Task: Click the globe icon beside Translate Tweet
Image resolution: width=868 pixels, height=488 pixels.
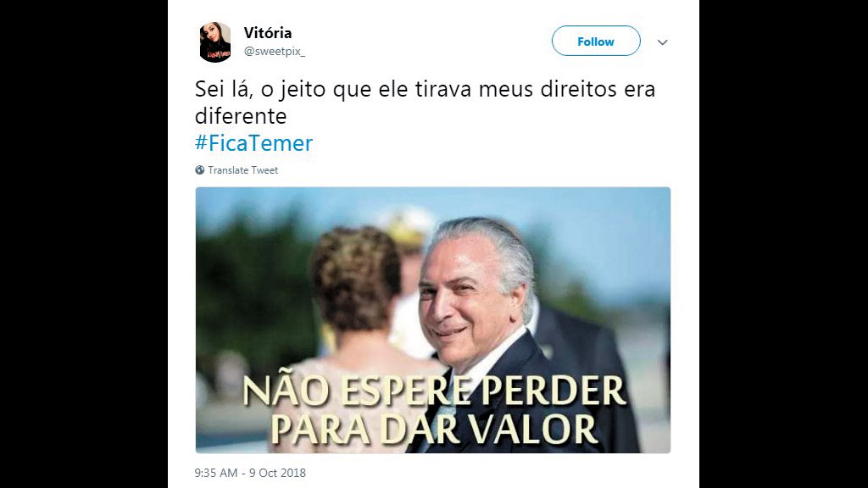Action: tap(200, 169)
